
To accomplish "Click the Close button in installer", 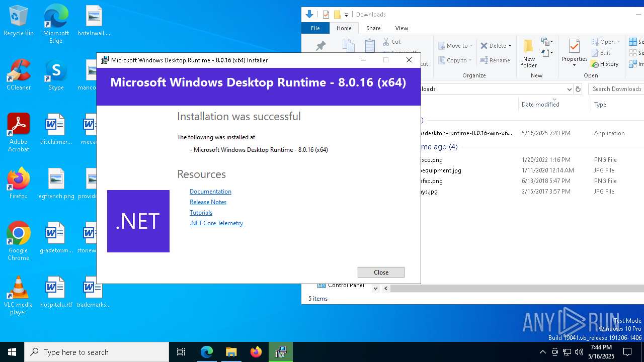I will [x=381, y=272].
